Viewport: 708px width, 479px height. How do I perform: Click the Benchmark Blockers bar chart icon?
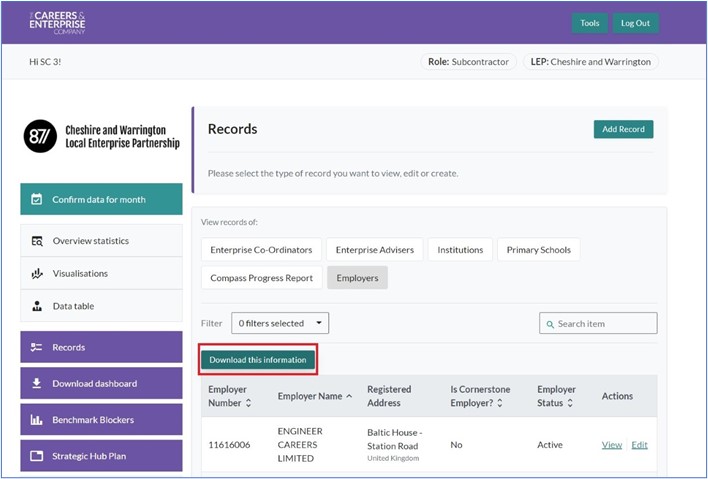[37, 420]
